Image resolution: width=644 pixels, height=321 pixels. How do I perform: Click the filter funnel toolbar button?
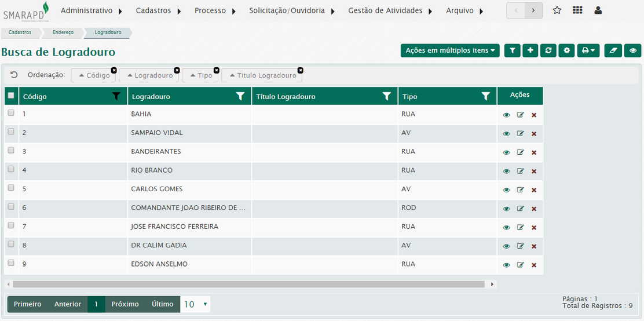[512, 51]
